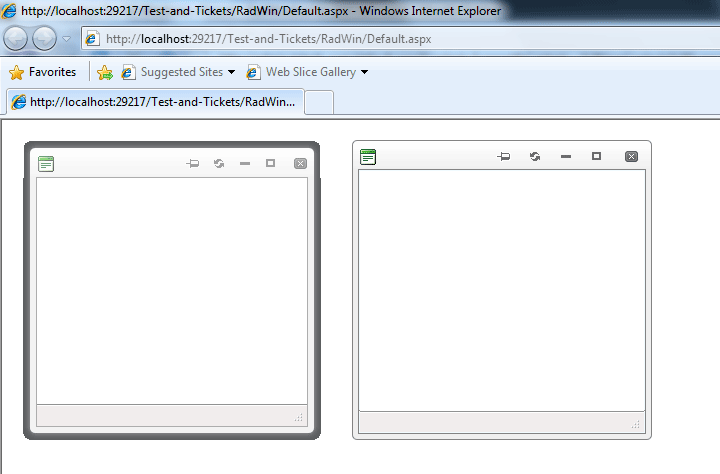Expand the Suggested Sites dropdown arrow
720x474 pixels.
[231, 72]
